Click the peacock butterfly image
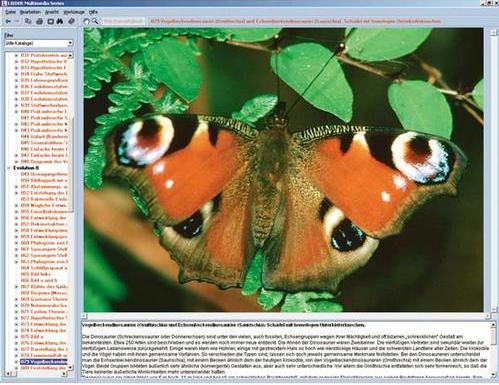 coord(283,170)
